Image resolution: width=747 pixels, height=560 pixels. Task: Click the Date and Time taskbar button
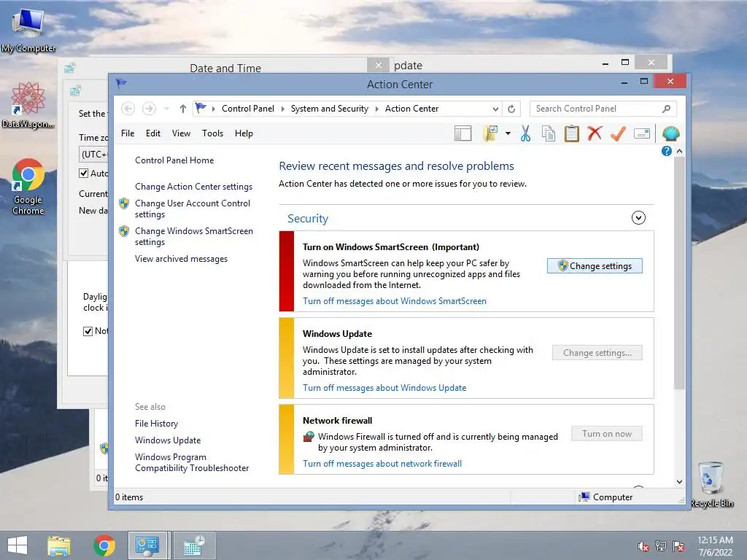tap(194, 545)
